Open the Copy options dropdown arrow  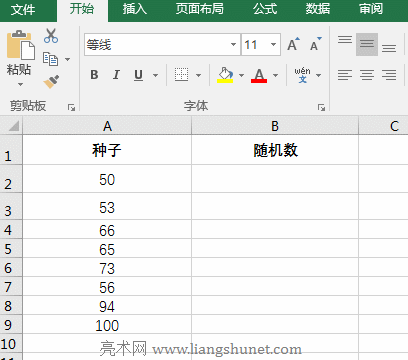pos(67,59)
